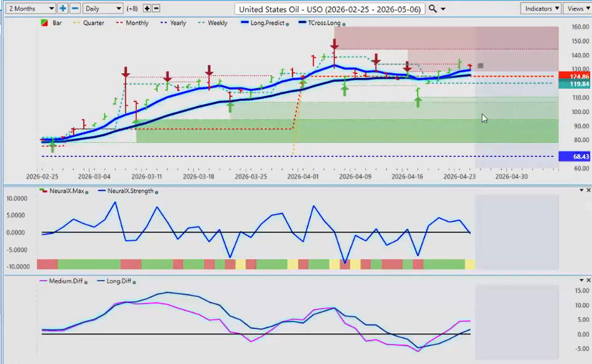This screenshot has width=592, height=364.
Task: Click the TCross.Long legend label
Action: pos(324,23)
